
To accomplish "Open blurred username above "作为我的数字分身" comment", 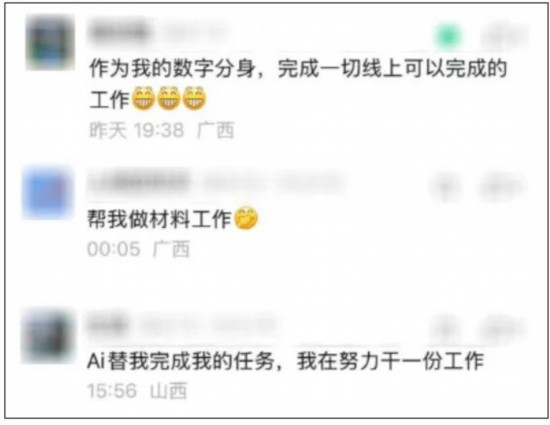I will point(119,32).
